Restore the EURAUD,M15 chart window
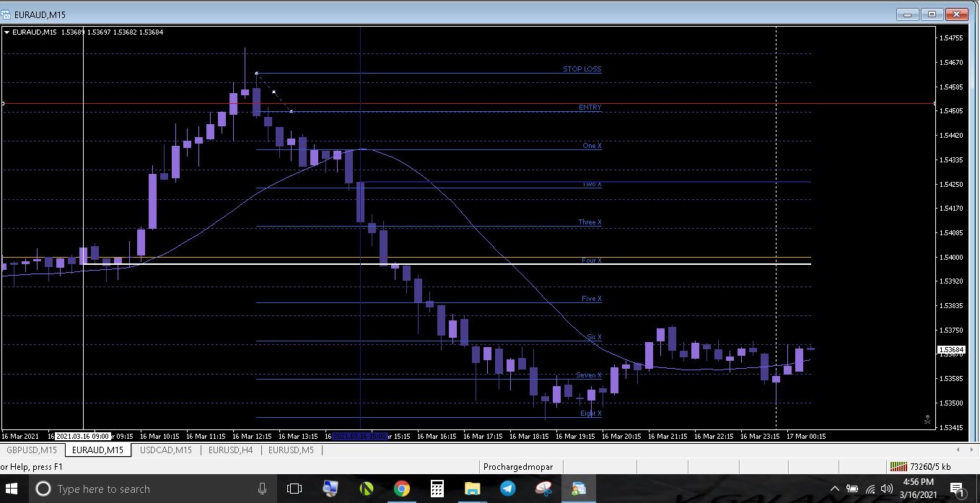Viewport: 980px width, 503px height. point(932,14)
